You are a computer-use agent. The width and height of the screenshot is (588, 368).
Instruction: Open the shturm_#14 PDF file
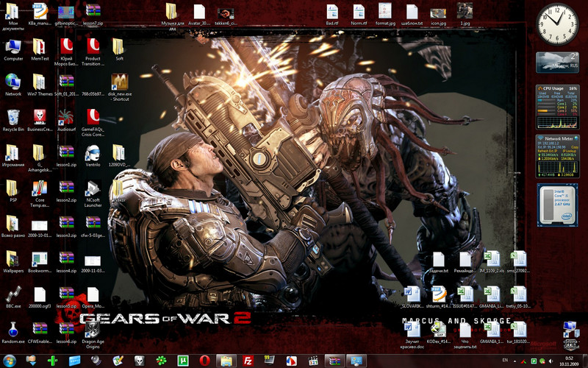point(438,297)
